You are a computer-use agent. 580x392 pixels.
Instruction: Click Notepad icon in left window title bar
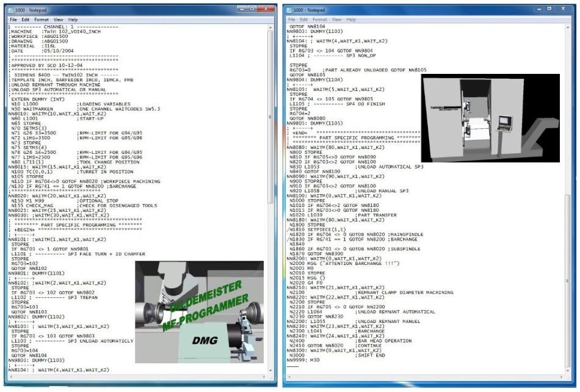(x=10, y=10)
